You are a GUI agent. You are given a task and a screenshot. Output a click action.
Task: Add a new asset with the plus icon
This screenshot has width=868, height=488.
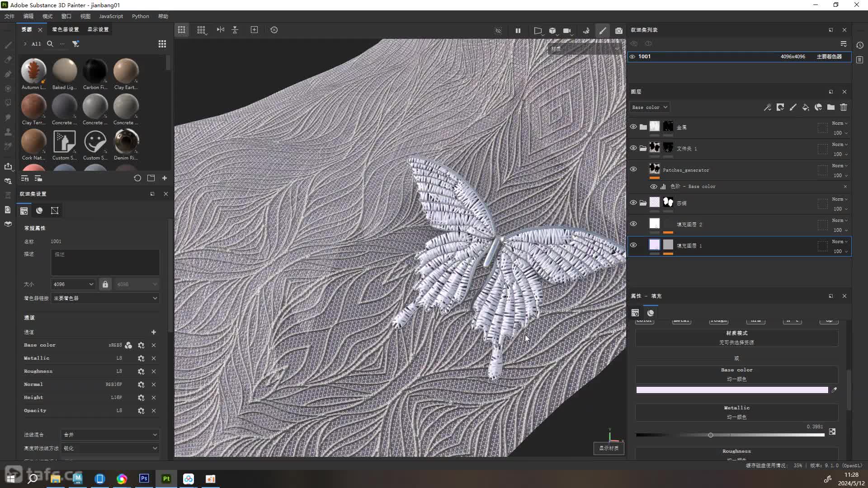click(x=165, y=178)
